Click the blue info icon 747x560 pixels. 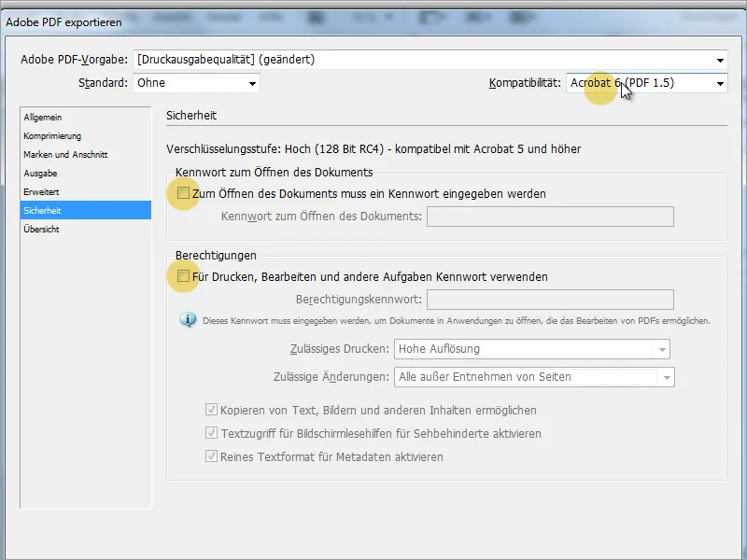[188, 319]
